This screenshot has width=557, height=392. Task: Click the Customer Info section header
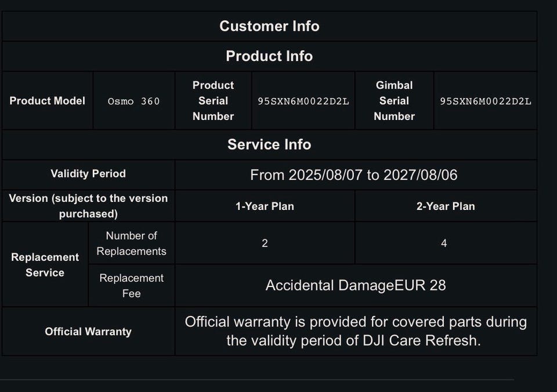pyautogui.click(x=269, y=26)
